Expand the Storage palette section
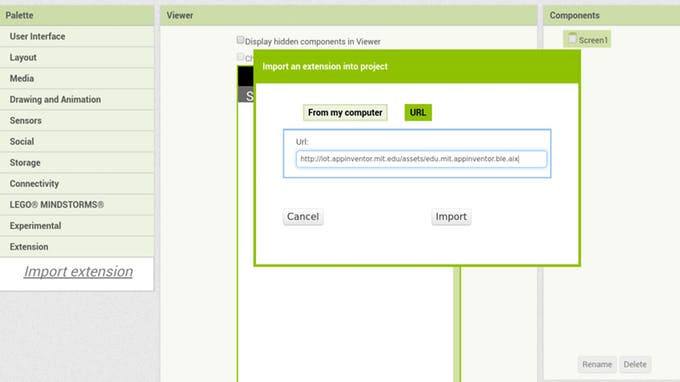 click(77, 163)
